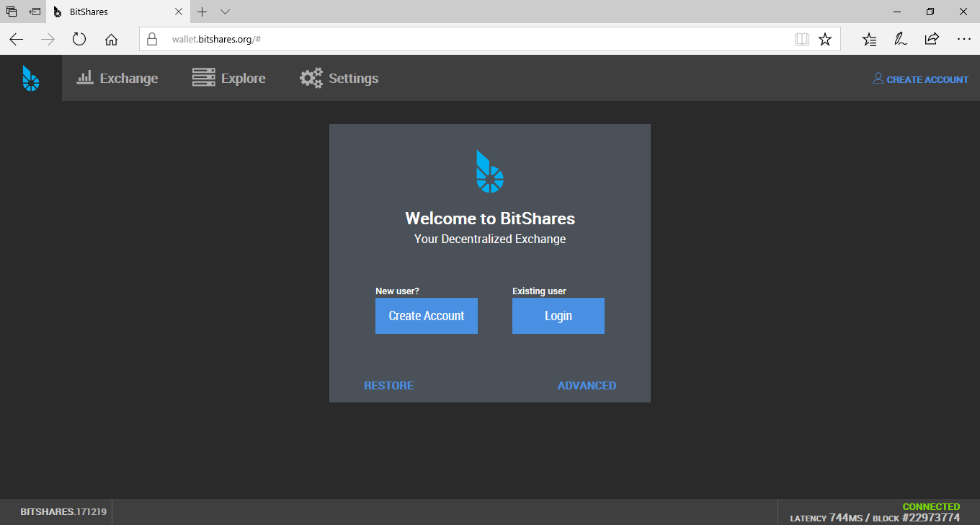The width and height of the screenshot is (980, 525).
Task: Open the Settings menu
Action: (339, 78)
